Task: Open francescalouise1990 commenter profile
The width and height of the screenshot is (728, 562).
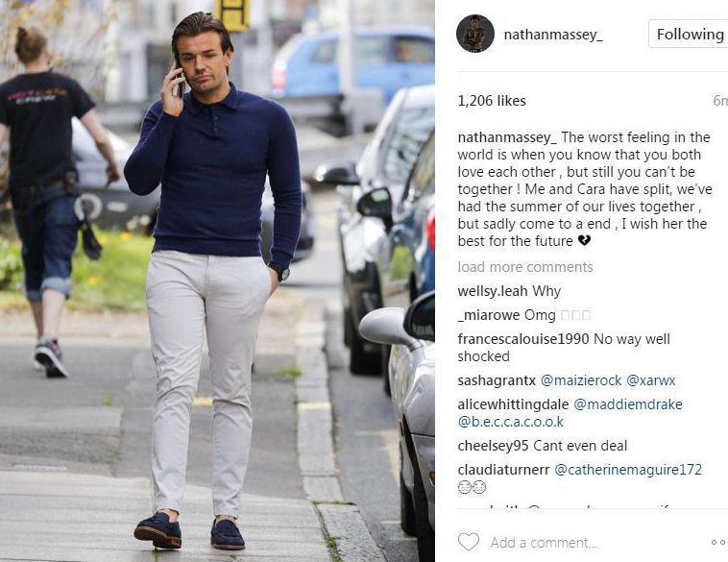Action: click(x=523, y=339)
